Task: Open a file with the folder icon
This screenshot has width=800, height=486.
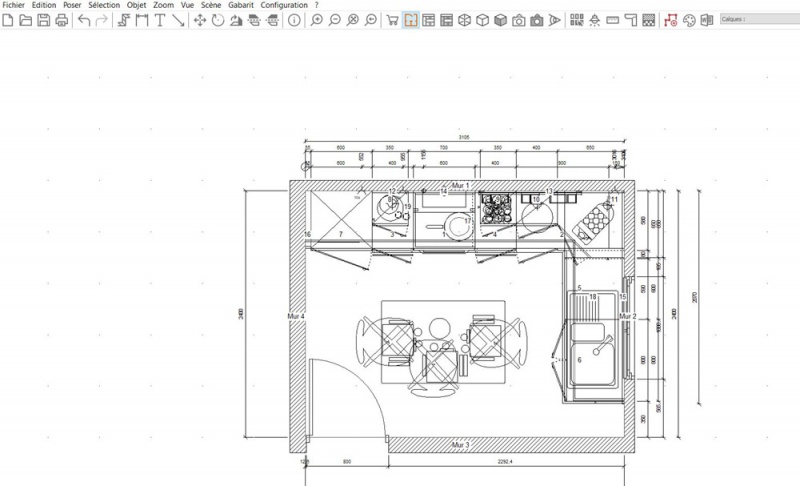Action: click(x=26, y=20)
